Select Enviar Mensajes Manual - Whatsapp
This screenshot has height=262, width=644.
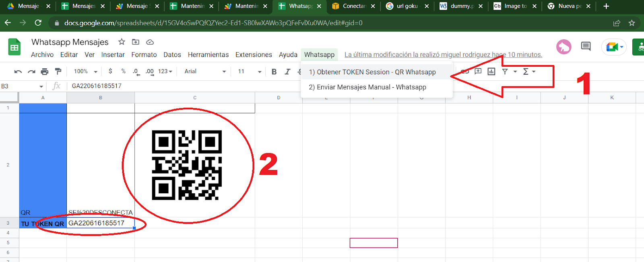[x=377, y=87]
